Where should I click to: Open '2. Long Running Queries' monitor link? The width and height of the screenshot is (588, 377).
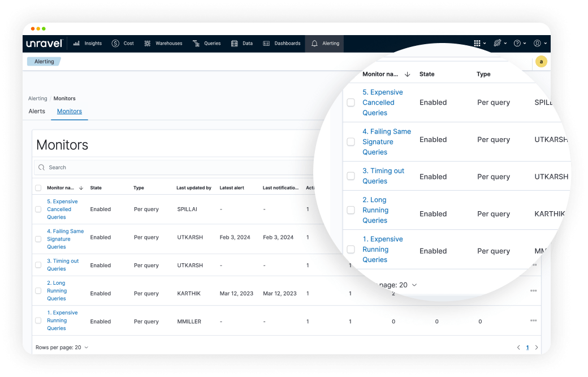57,290
